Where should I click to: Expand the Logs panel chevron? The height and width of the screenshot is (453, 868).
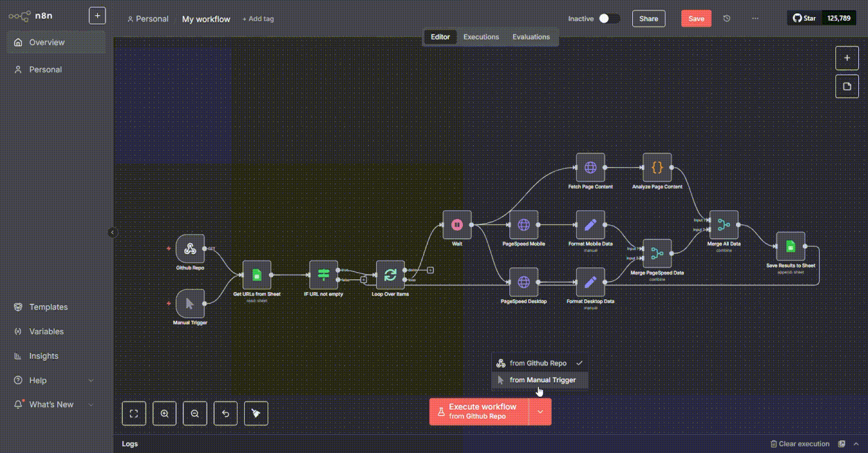(857, 444)
